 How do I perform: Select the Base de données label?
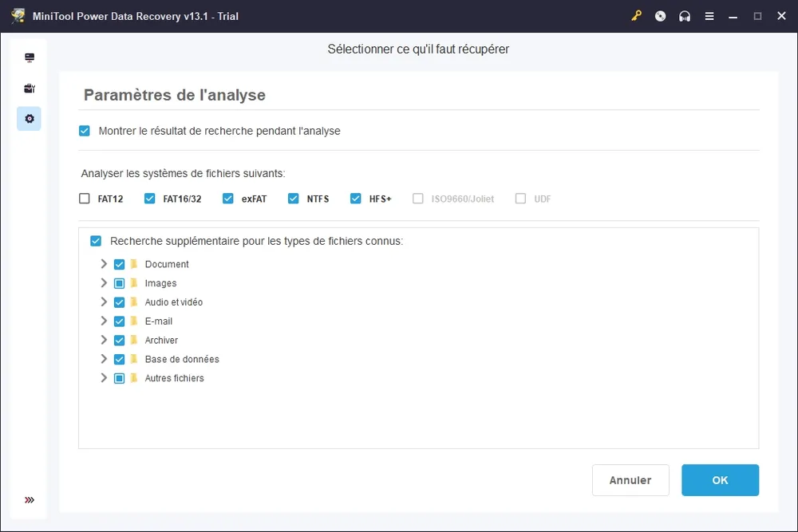182,359
